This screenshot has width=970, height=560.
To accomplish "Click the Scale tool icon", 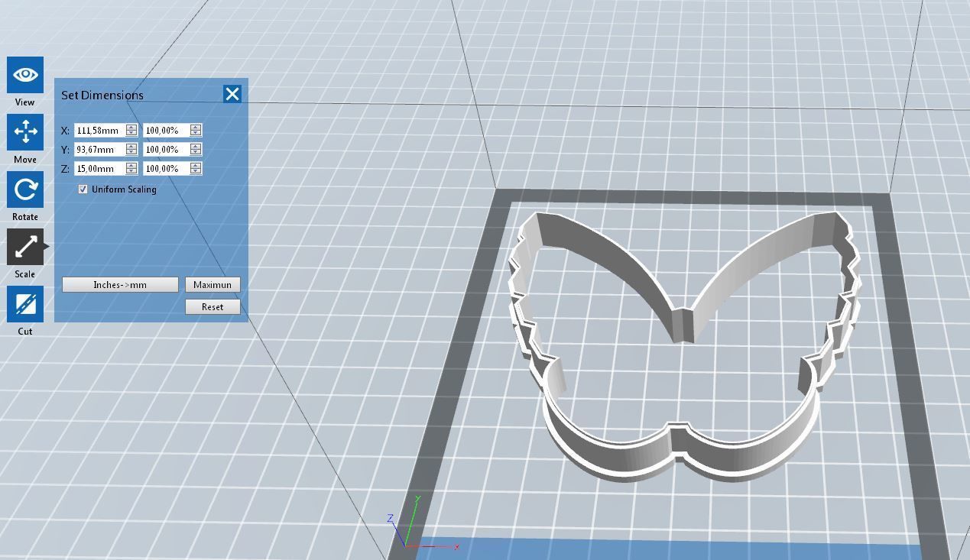I will (25, 247).
